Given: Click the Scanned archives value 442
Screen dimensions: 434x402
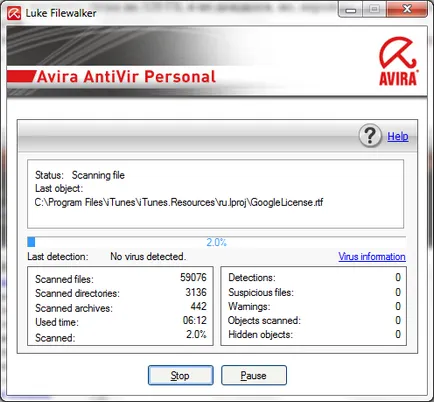Looking at the screenshot, I should (x=199, y=306).
